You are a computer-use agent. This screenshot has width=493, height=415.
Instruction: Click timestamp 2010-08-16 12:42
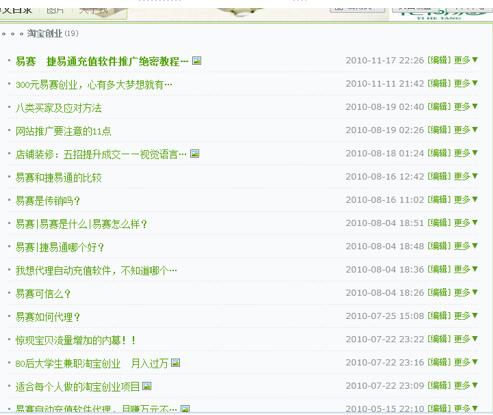[x=385, y=177]
